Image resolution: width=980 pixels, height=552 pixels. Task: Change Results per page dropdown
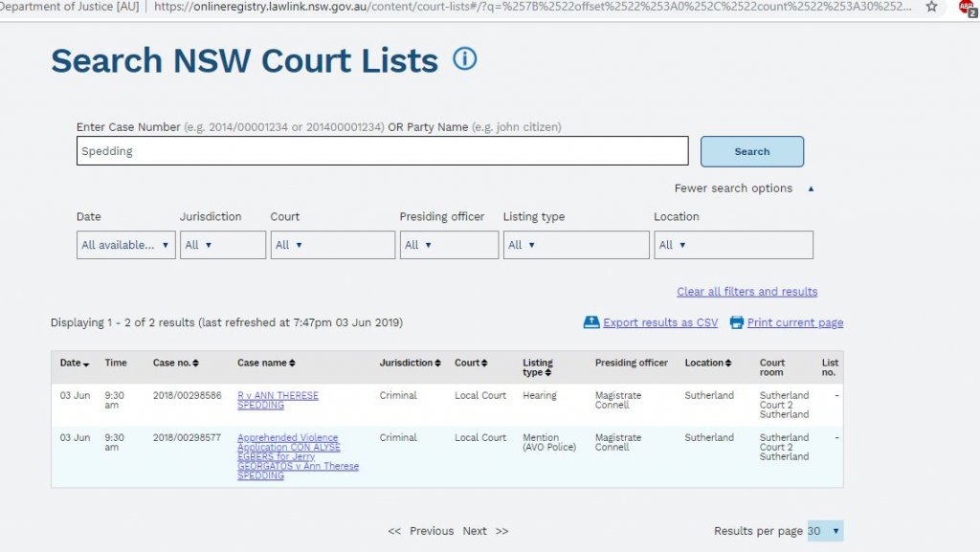coord(825,531)
